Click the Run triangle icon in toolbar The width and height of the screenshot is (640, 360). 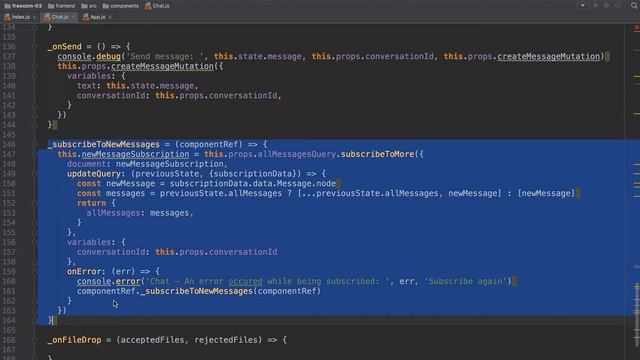[x=596, y=6]
